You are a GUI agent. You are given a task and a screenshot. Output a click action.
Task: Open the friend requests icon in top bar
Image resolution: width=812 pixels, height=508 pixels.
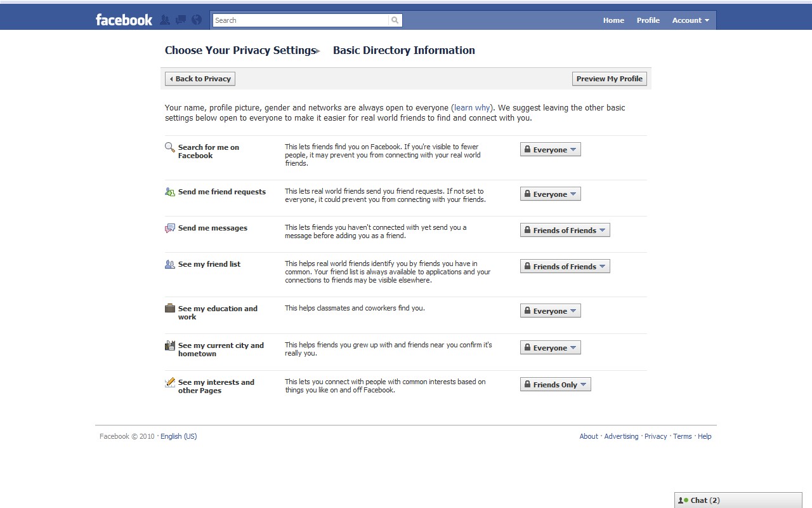(x=165, y=20)
